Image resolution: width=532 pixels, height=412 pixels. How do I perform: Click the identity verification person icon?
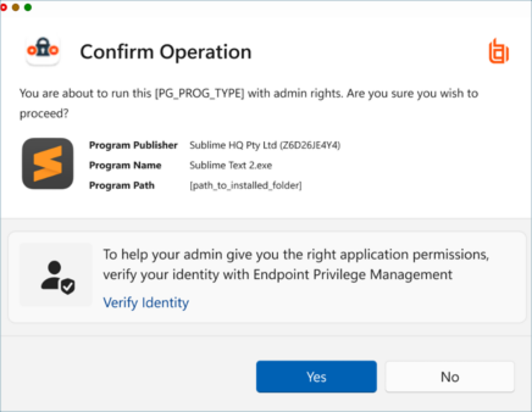(55, 274)
